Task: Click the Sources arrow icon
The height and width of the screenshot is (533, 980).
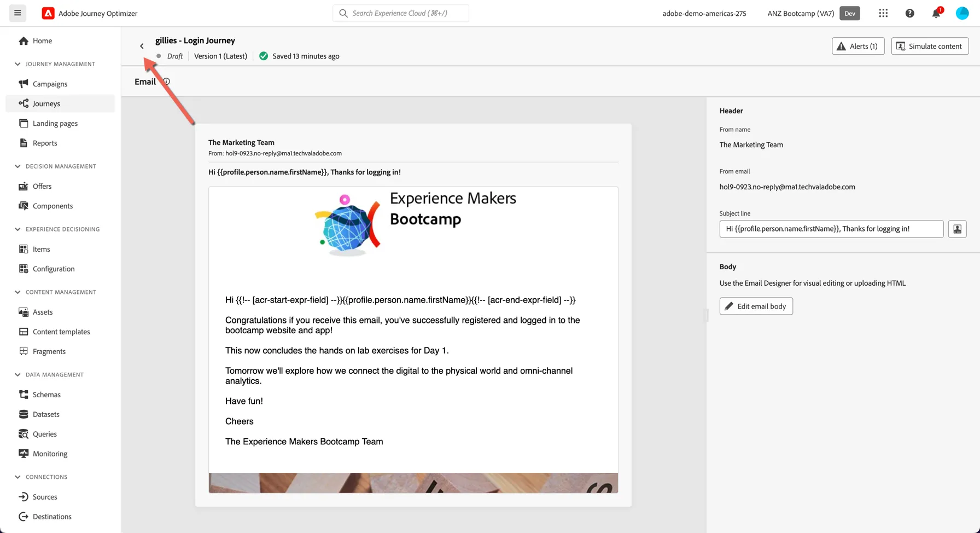Action: pyautogui.click(x=24, y=497)
